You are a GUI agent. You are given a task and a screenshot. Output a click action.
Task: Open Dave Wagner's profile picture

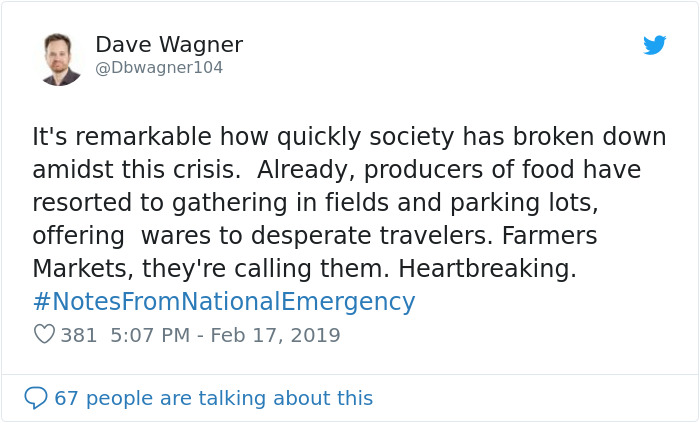pyautogui.click(x=62, y=58)
